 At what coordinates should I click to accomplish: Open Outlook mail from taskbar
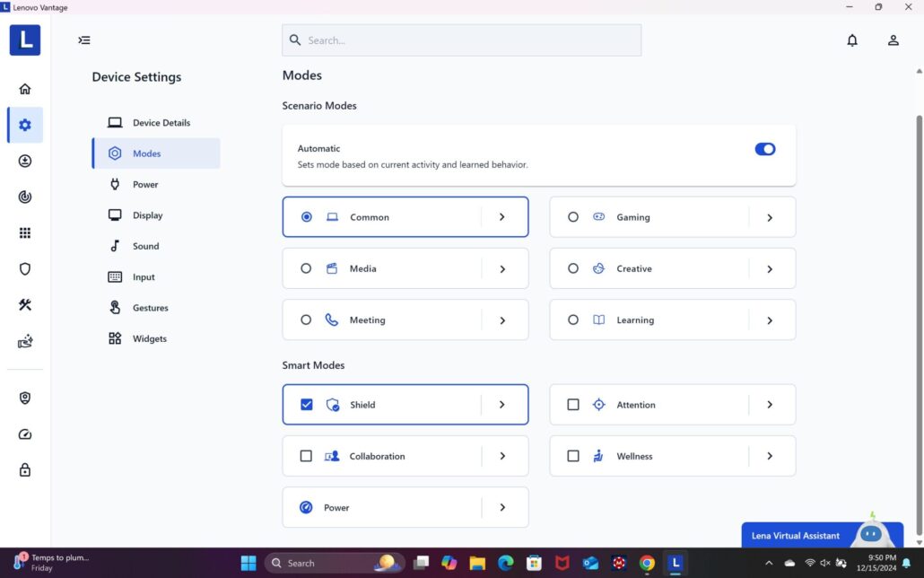click(590, 564)
